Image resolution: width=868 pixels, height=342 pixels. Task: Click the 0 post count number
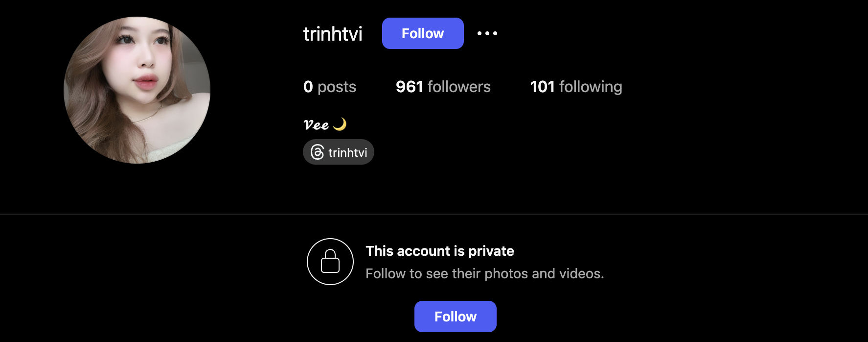(308, 87)
